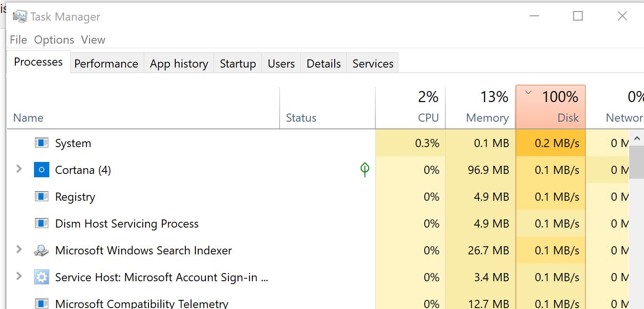The image size is (644, 309).
Task: Select the Registry process name
Action: 75,197
